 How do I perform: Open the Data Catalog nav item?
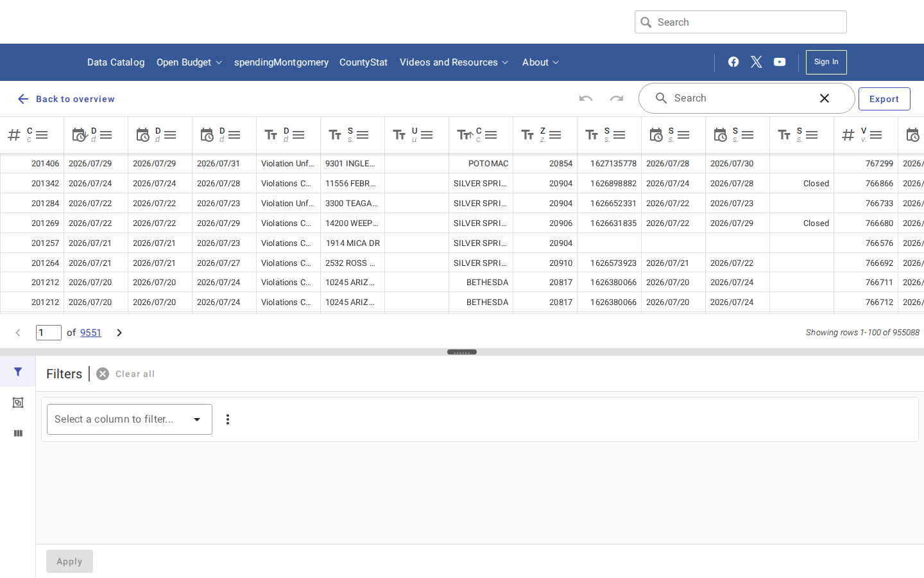point(116,62)
